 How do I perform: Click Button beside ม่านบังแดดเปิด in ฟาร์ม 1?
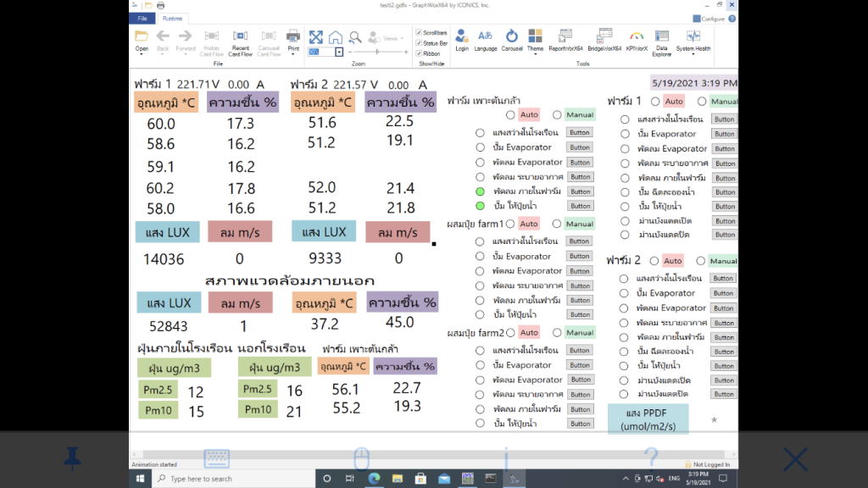725,221
